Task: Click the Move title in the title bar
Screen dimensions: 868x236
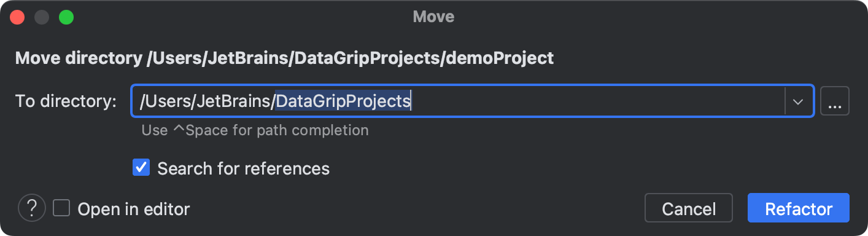Action: coord(433,17)
